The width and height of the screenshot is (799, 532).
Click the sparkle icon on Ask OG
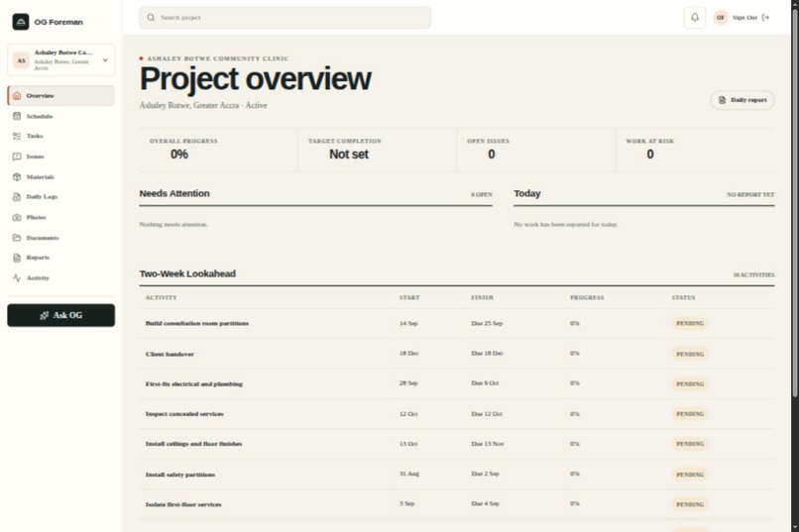[45, 315]
